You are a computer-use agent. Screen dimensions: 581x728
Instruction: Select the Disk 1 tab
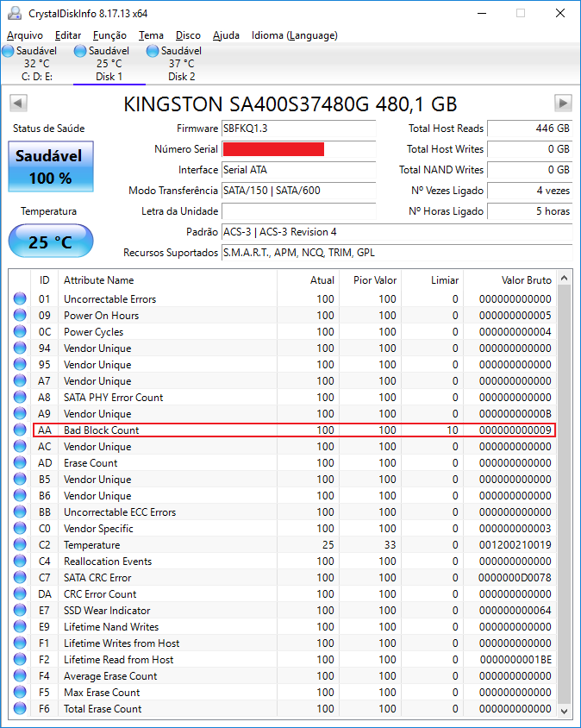pos(109,64)
